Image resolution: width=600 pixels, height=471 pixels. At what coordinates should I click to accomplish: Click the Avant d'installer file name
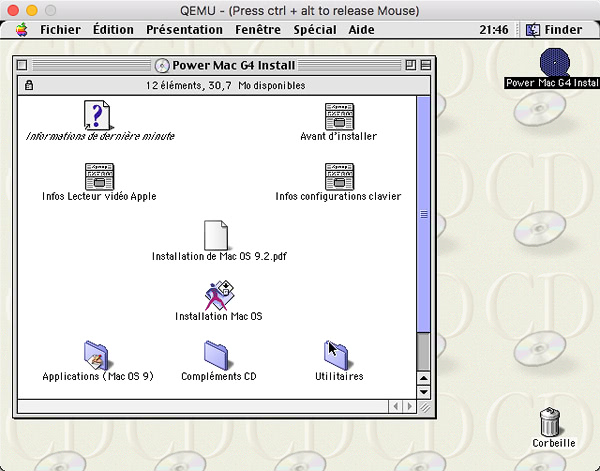click(339, 136)
